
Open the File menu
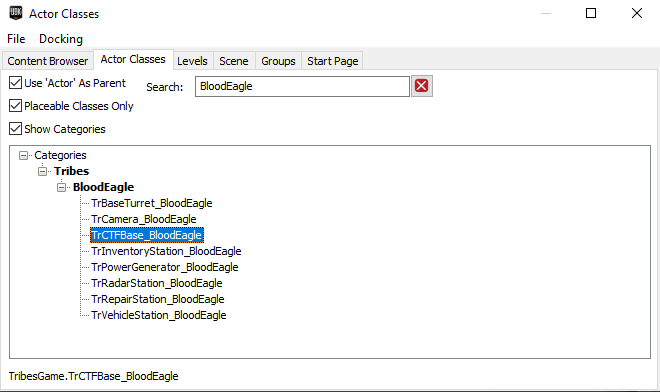click(x=16, y=39)
